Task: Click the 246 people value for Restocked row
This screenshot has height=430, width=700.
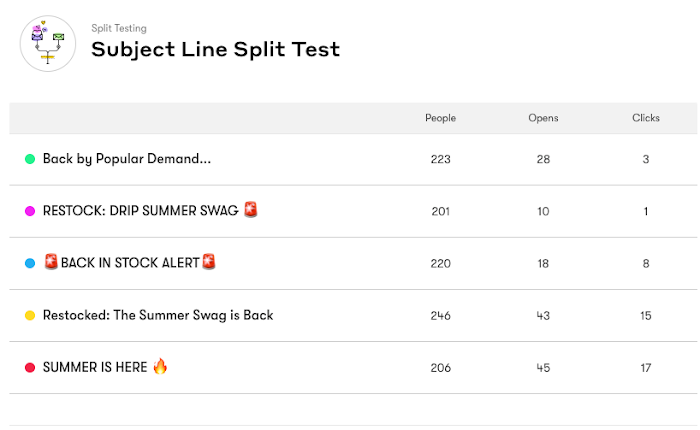Action: point(440,315)
